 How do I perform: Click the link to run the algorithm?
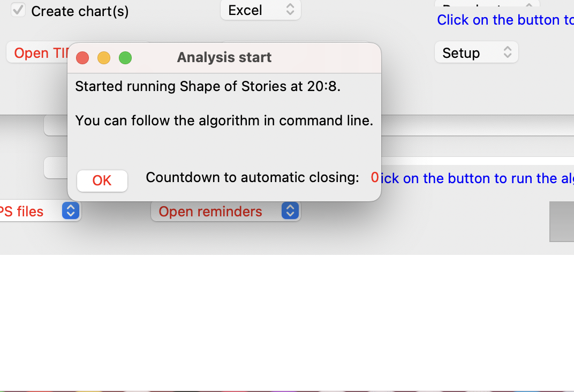click(477, 178)
